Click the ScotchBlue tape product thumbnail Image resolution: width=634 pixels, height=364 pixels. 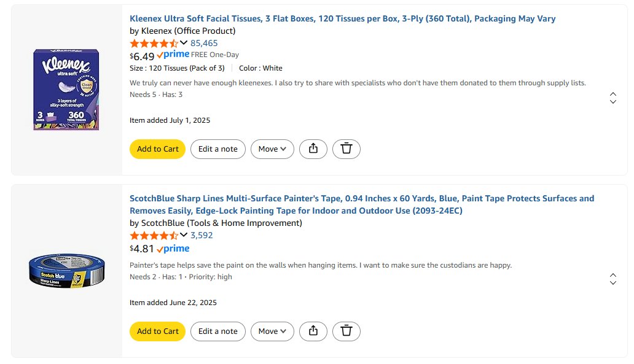67,271
